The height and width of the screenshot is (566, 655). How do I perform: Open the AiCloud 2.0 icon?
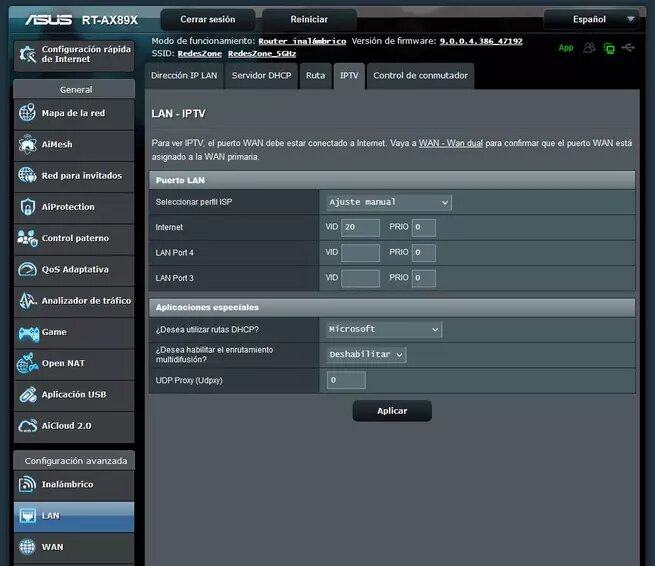tap(27, 426)
